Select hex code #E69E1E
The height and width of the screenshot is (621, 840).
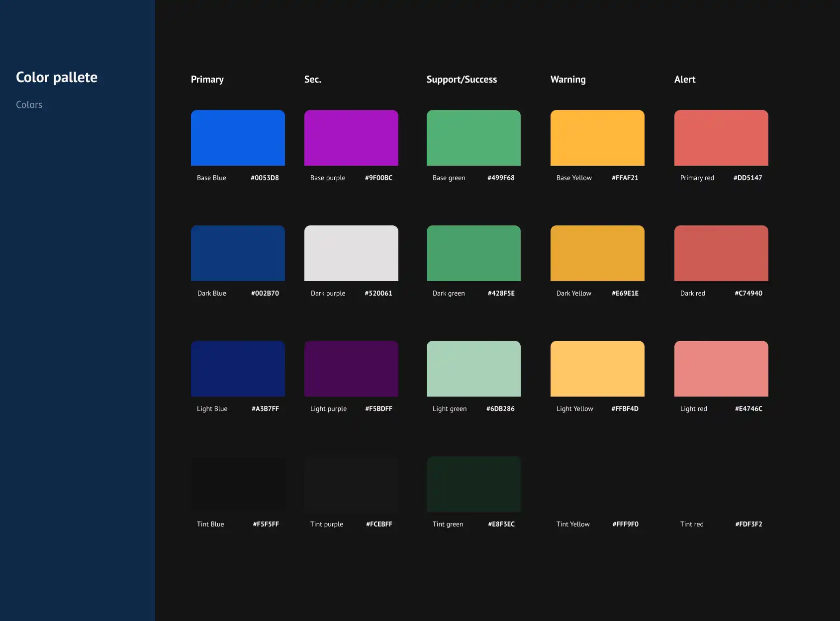(x=625, y=293)
